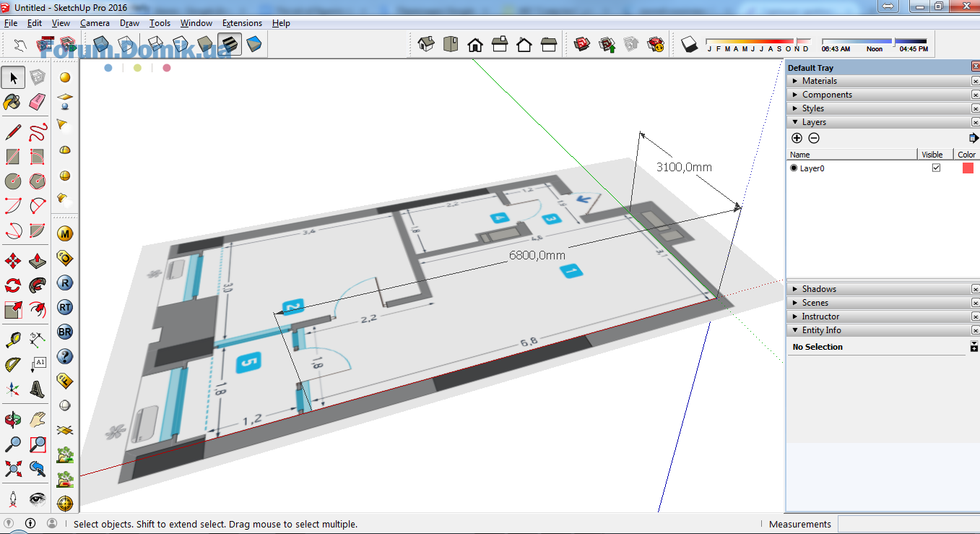Toggle Show/Hide Shadows button
Image resolution: width=980 pixels, height=534 pixels.
click(x=690, y=44)
